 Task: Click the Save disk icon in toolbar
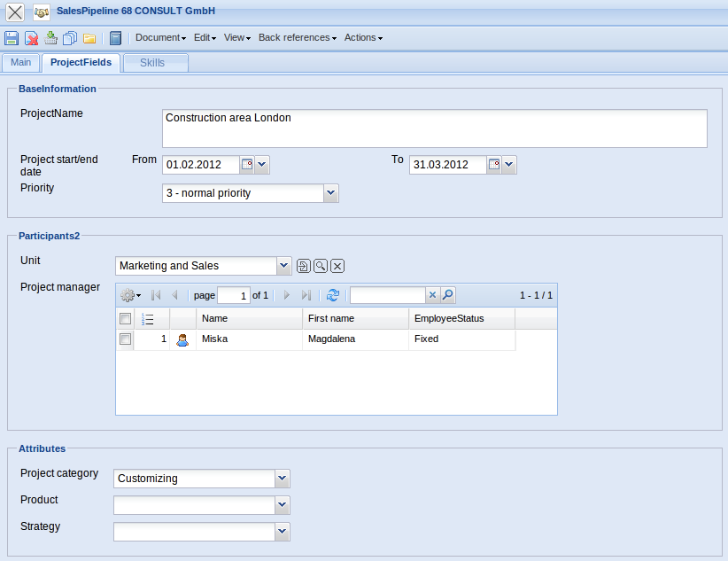click(12, 38)
